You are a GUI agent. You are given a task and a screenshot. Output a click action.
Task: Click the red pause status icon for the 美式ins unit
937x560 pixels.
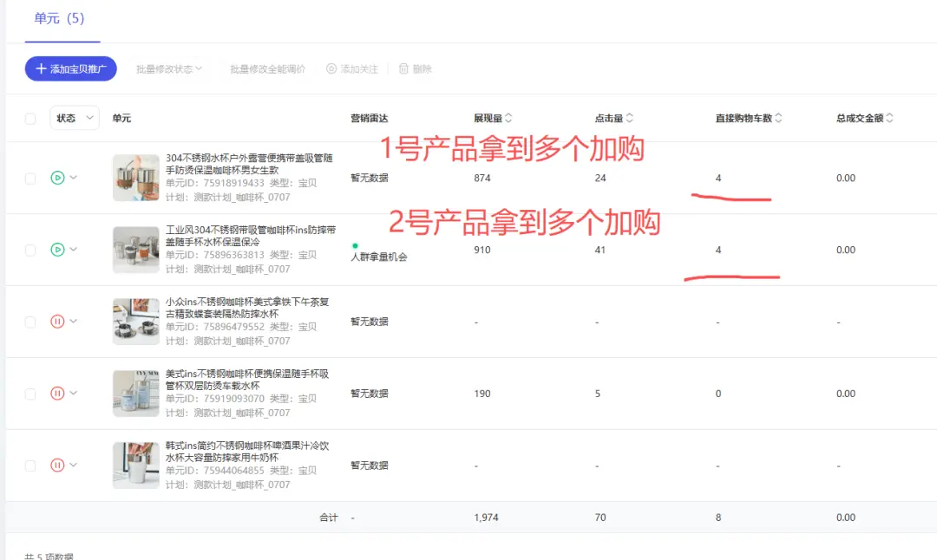(x=57, y=394)
